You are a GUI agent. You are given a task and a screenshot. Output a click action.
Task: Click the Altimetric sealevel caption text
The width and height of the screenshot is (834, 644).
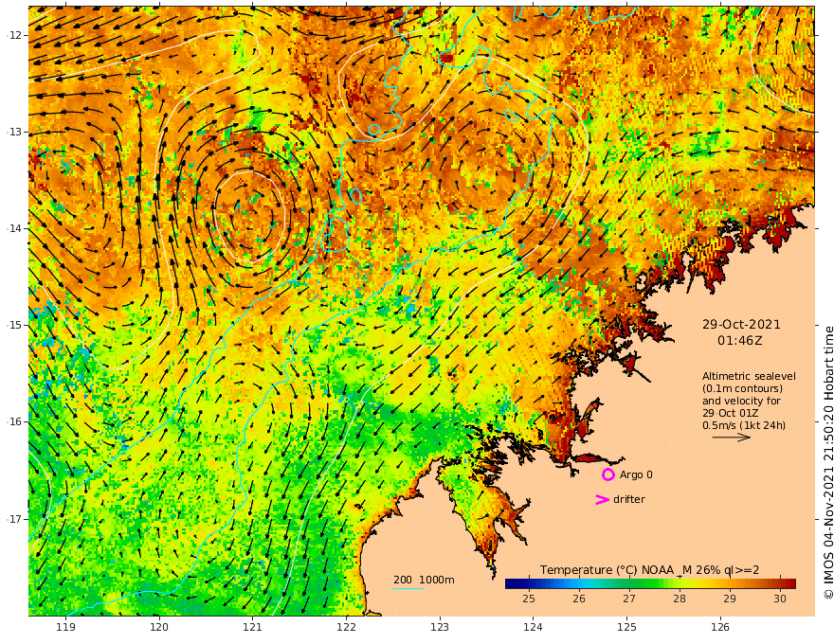749,376
